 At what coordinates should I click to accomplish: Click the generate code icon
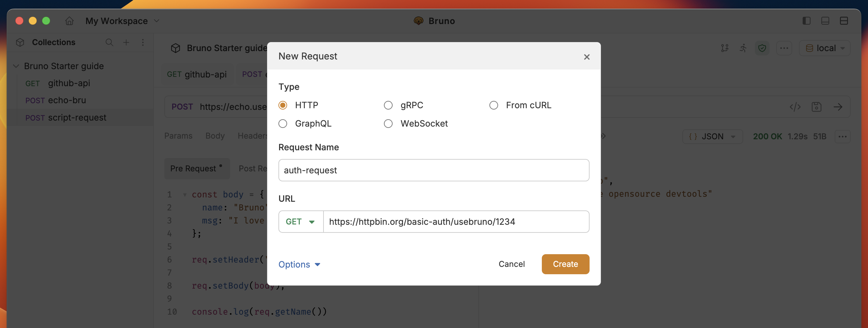795,107
